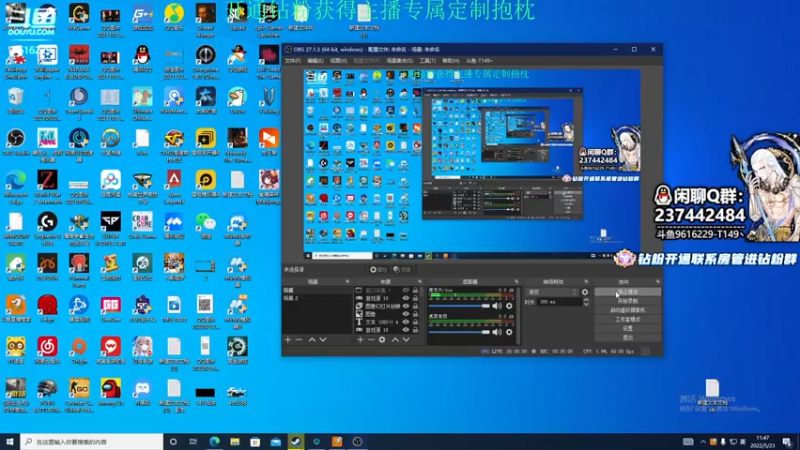Image resolution: width=800 pixels, height=450 pixels.
Task: Open the 视图(V) menu in OBS
Action: coord(338,61)
